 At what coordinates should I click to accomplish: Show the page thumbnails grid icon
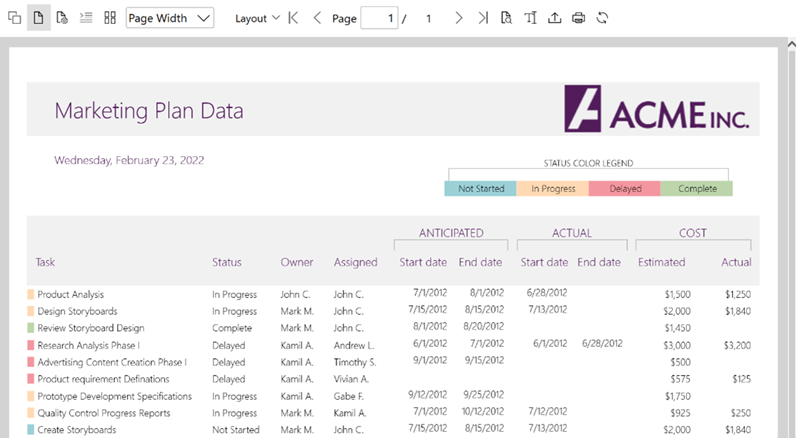(x=110, y=18)
